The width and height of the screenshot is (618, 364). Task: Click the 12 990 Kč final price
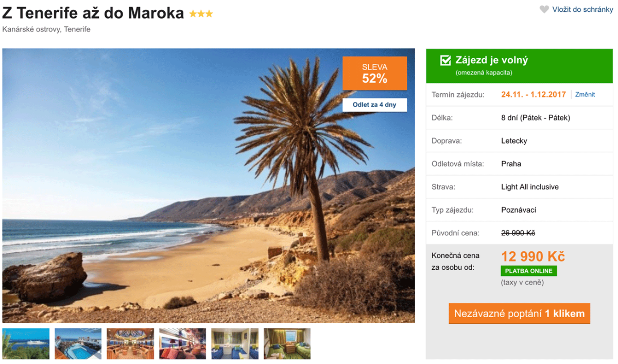(x=533, y=256)
